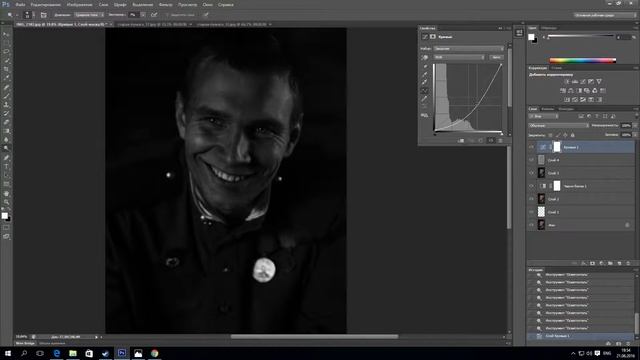Reset Curves to adjustment defaults

481,140
